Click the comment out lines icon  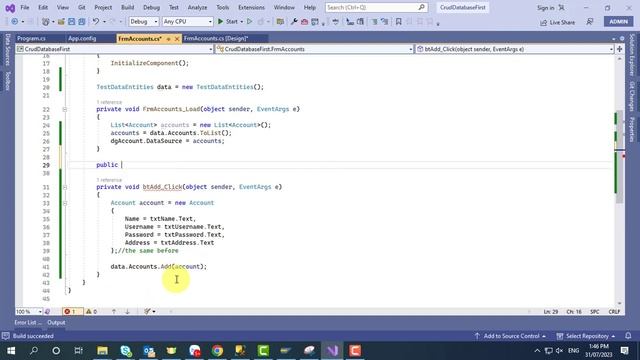[374, 22]
